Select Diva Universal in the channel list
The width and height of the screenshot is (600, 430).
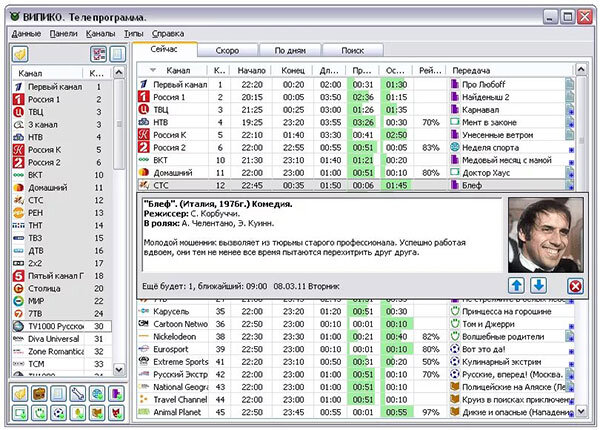click(x=62, y=339)
